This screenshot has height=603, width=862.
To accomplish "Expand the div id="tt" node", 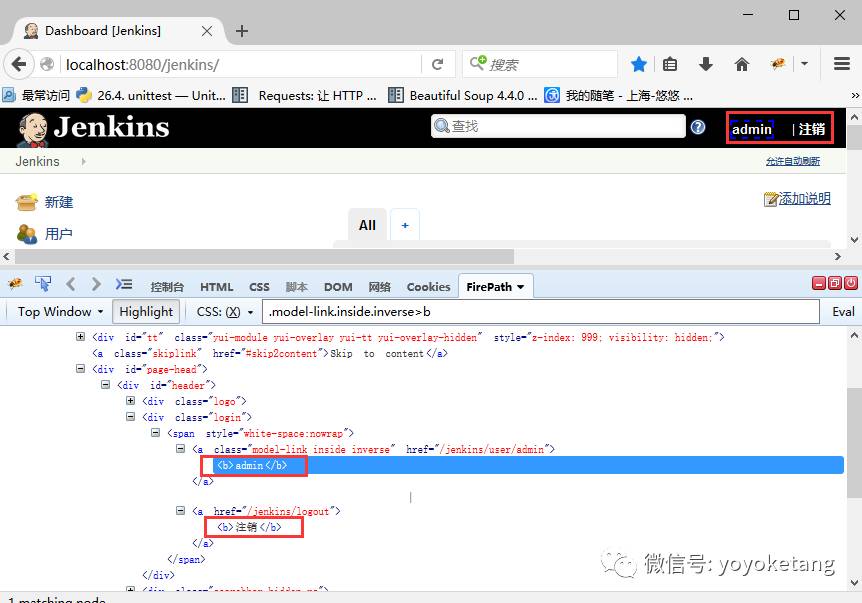I will tap(80, 336).
